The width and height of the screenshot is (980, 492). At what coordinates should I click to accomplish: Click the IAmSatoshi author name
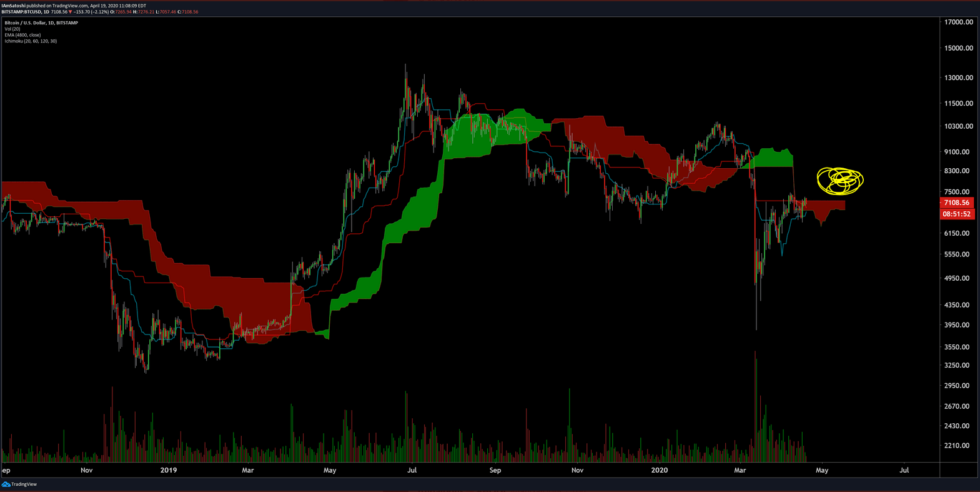coord(13,6)
